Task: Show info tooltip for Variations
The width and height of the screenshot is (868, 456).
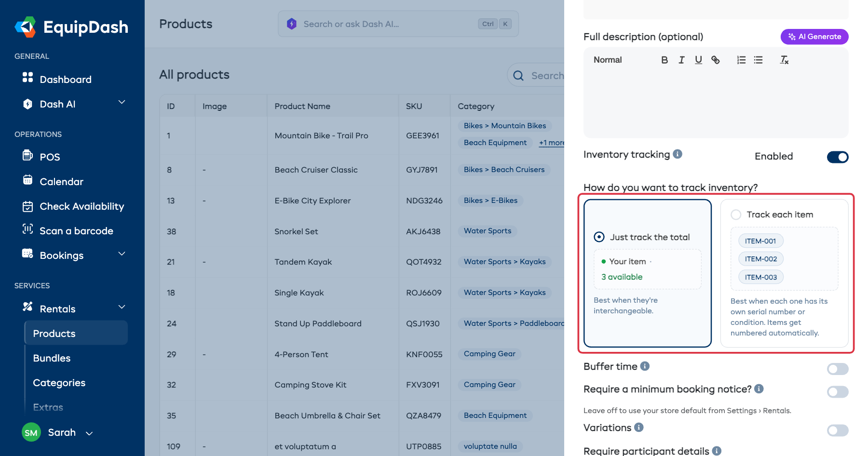Action: pyautogui.click(x=639, y=427)
